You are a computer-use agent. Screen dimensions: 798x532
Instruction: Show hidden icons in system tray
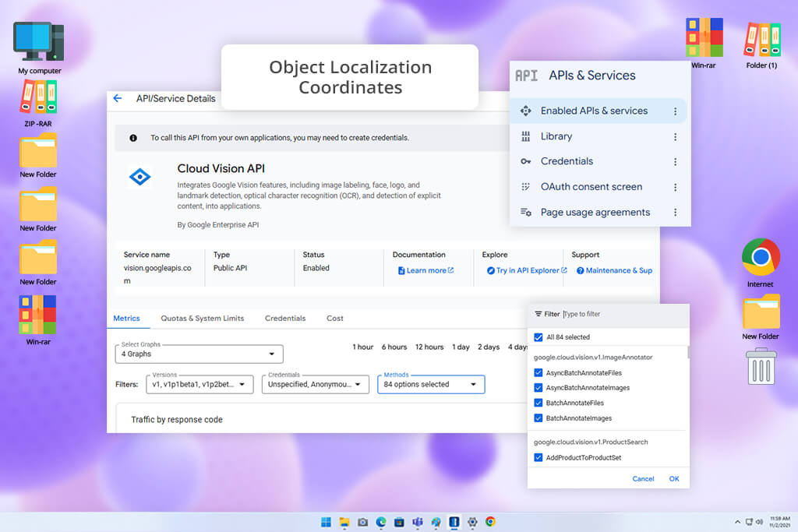pos(737,522)
